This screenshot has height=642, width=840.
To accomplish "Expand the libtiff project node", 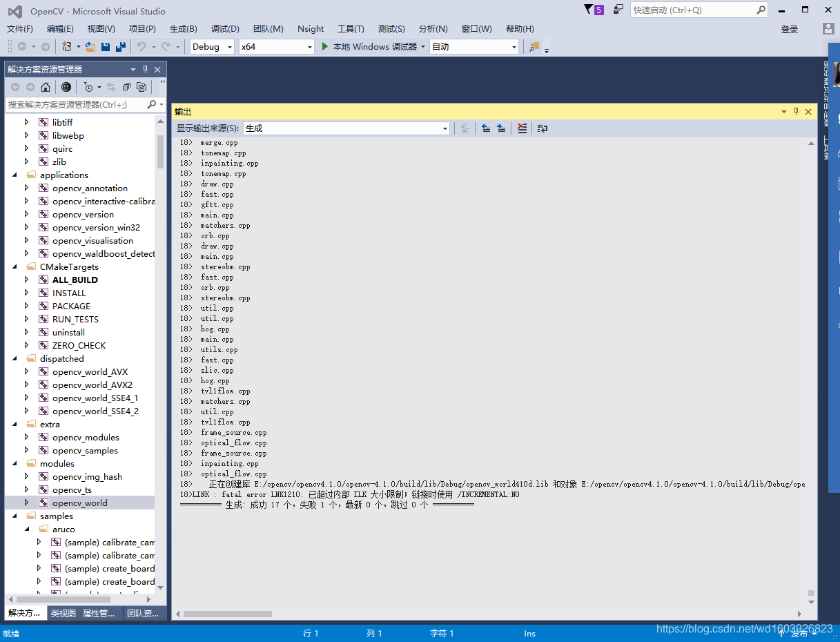I will coord(27,122).
